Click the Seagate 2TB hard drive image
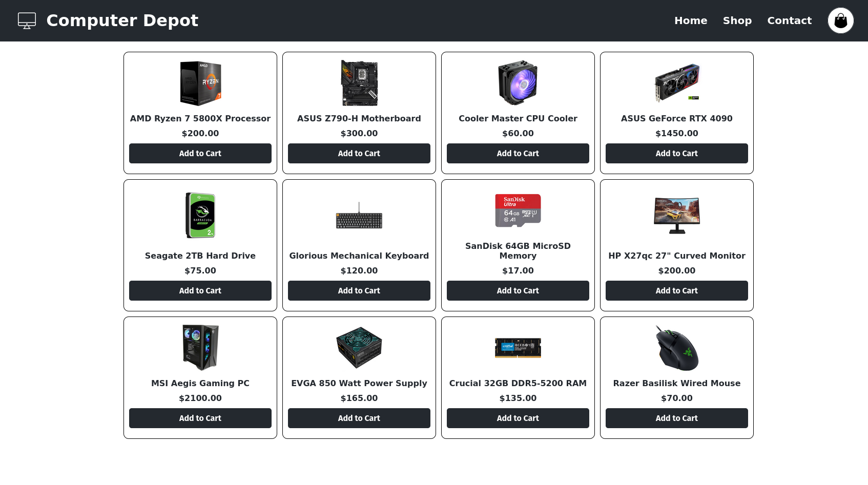 pos(200,215)
